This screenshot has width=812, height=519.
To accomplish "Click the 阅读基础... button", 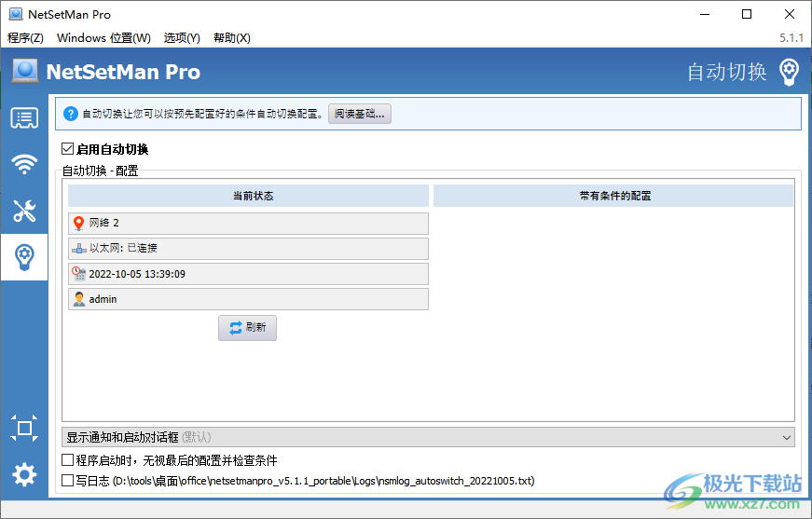I will pos(360,114).
